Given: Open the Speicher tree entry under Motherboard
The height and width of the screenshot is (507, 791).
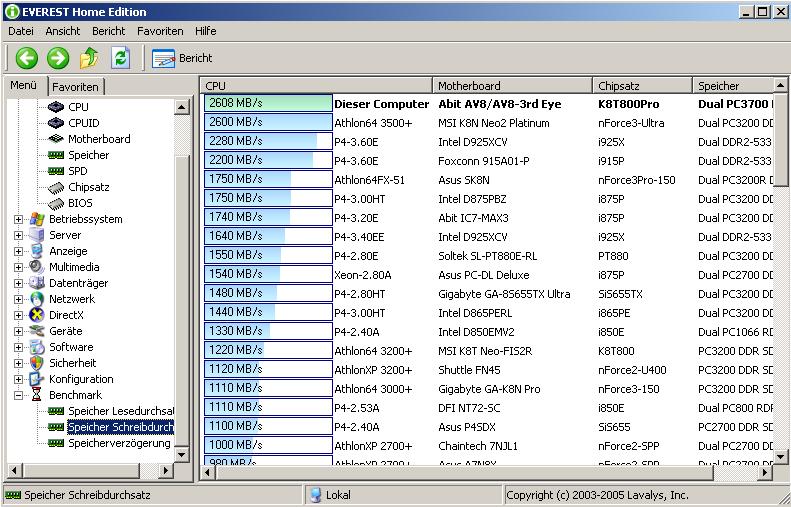Looking at the screenshot, I should click(89, 155).
